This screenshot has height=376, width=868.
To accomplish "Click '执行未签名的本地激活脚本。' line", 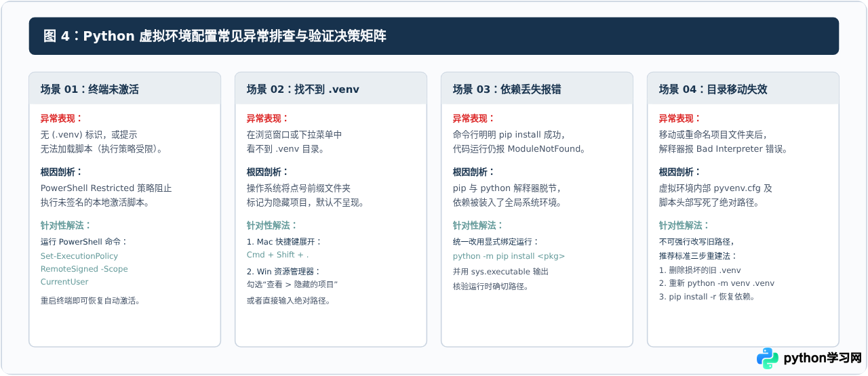I will click(95, 202).
